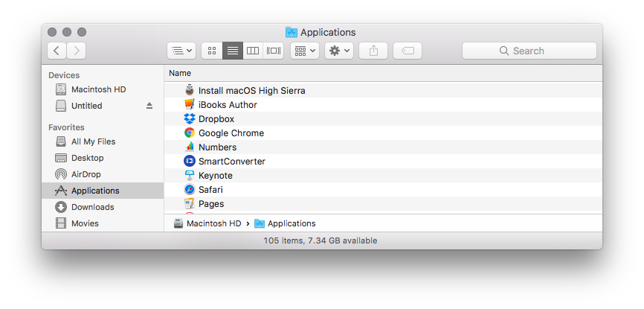Go forward with the right chevron button
Viewport: 644px width, 309px height.
point(77,51)
